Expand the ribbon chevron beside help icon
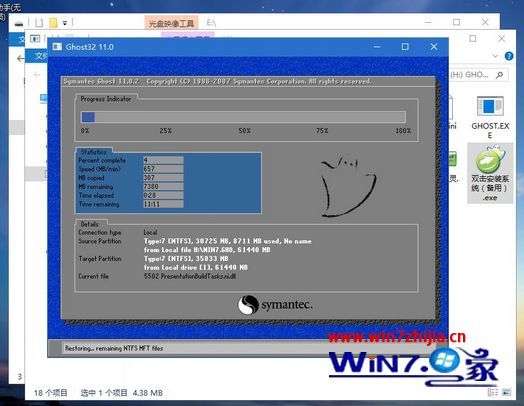This screenshot has width=524, height=406. coord(495,56)
